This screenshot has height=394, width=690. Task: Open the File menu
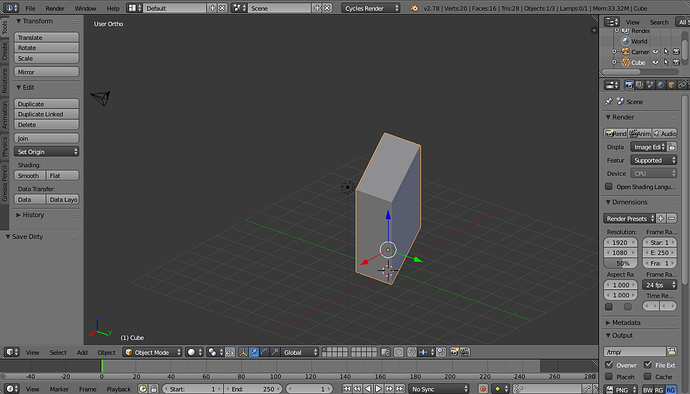30,8
